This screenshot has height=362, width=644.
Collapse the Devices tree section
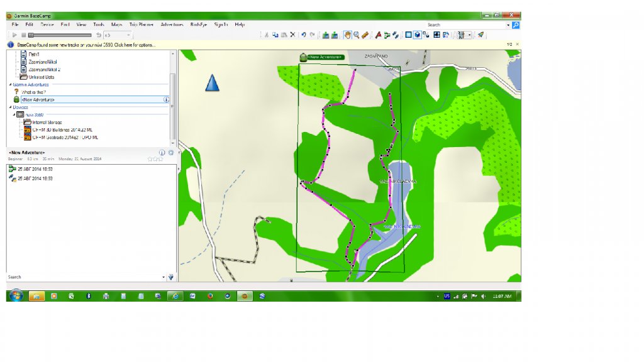pos(10,107)
